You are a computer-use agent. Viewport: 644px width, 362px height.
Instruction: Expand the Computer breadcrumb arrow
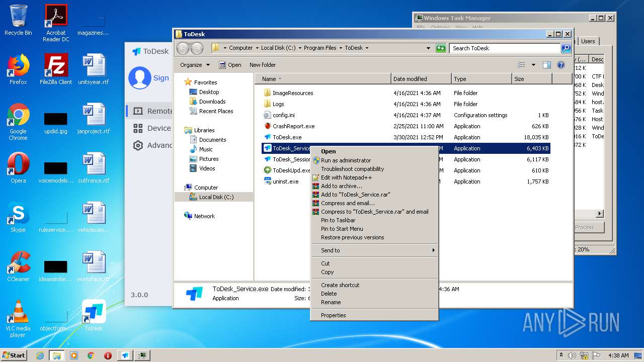click(257, 48)
